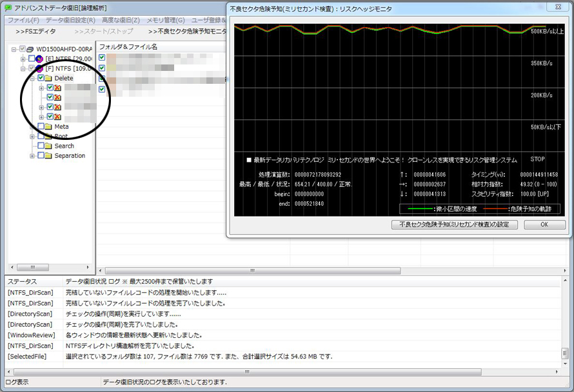Select the Search tree item label
Image resolution: width=574 pixels, height=392 pixels.
click(64, 146)
